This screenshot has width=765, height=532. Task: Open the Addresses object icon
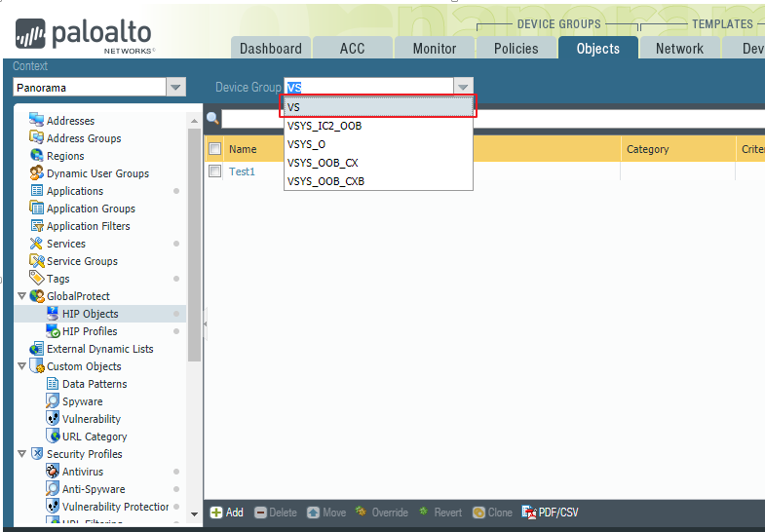click(x=37, y=120)
